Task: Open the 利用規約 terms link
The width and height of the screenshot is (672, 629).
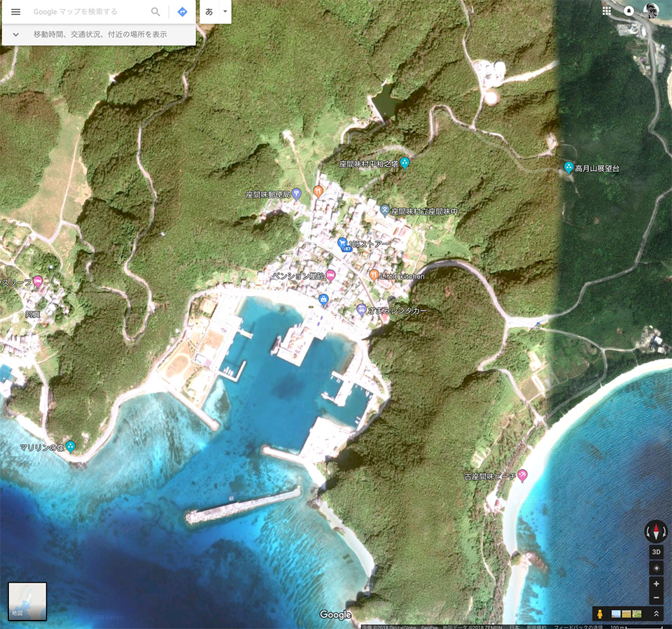Action: tap(537, 627)
